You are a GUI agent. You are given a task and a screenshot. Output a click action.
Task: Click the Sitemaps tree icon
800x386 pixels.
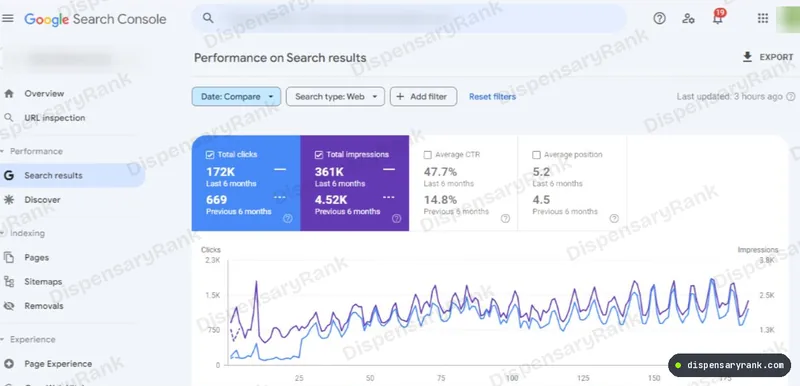pos(9,281)
